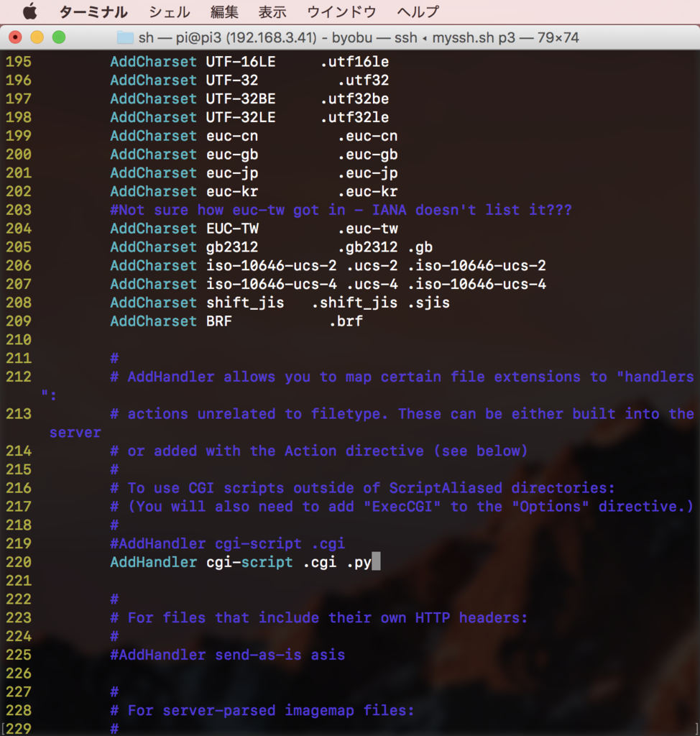
Task: Click the .euc-cn extension on line 199
Action: (x=367, y=136)
